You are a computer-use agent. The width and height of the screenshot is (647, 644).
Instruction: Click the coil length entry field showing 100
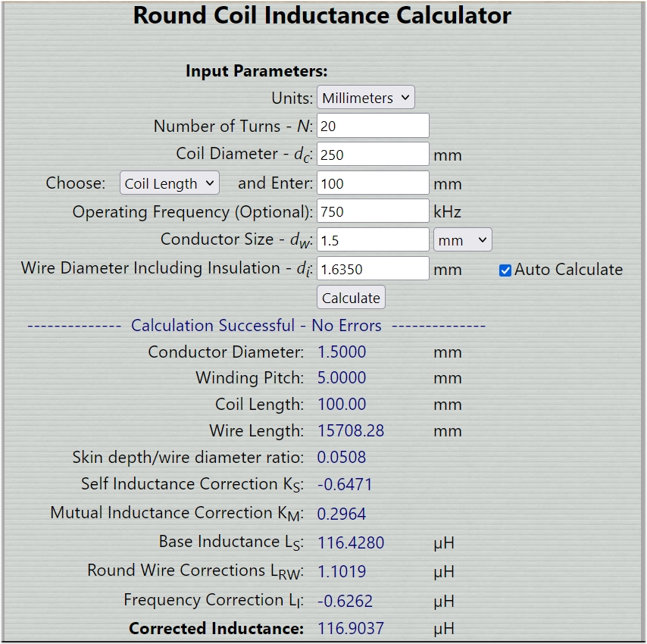click(x=373, y=183)
